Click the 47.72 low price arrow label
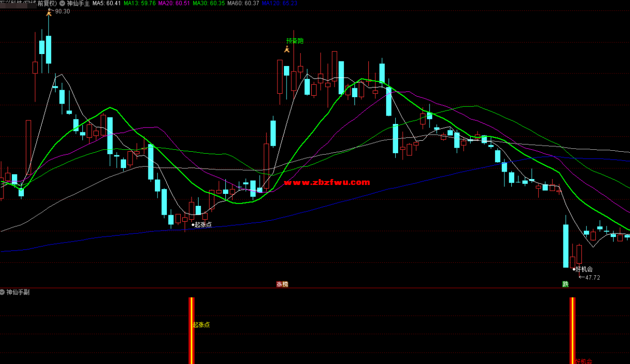Viewport: 630px width, 364px height. pos(589,278)
